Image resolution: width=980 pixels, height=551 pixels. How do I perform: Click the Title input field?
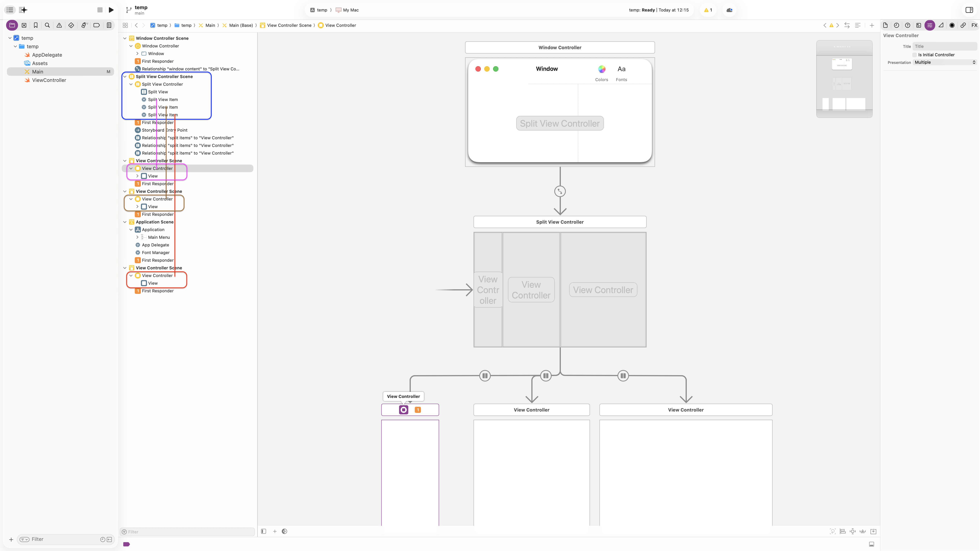coord(944,46)
